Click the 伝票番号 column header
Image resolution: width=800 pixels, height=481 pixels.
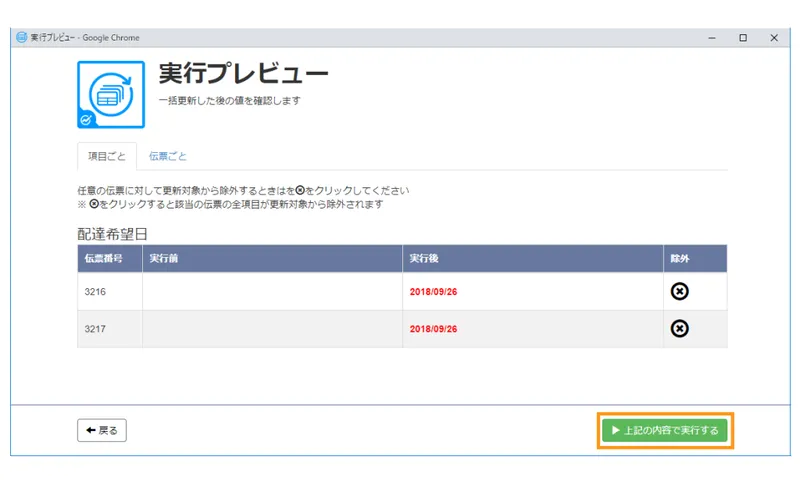(110, 258)
